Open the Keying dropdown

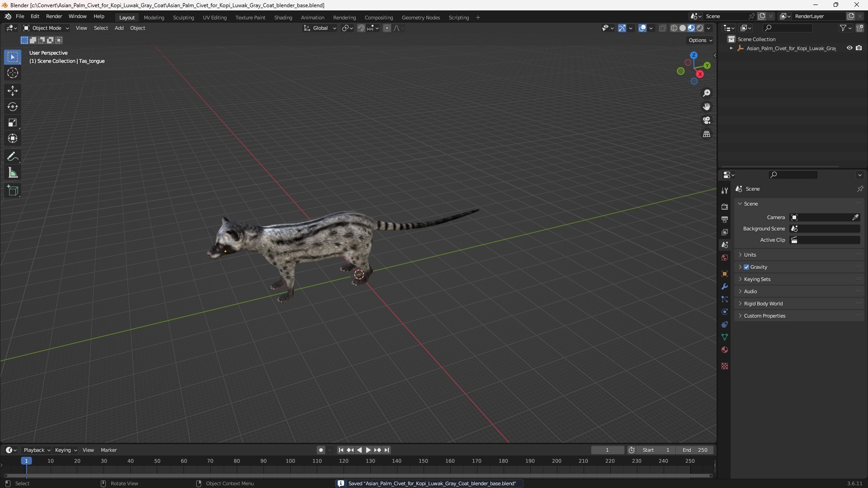coord(66,450)
